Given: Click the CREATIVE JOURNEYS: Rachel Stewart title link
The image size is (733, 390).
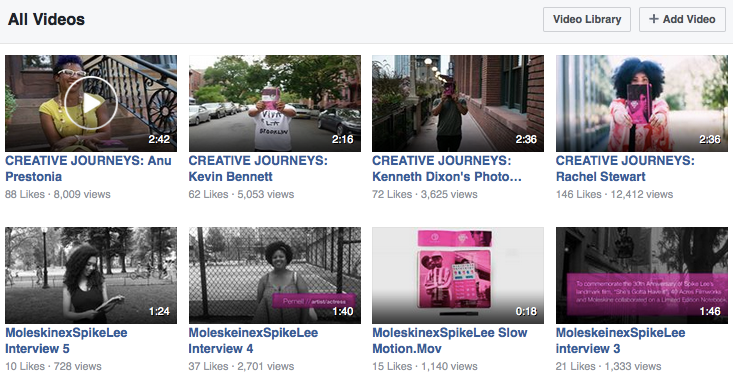Looking at the screenshot, I should tap(625, 168).
